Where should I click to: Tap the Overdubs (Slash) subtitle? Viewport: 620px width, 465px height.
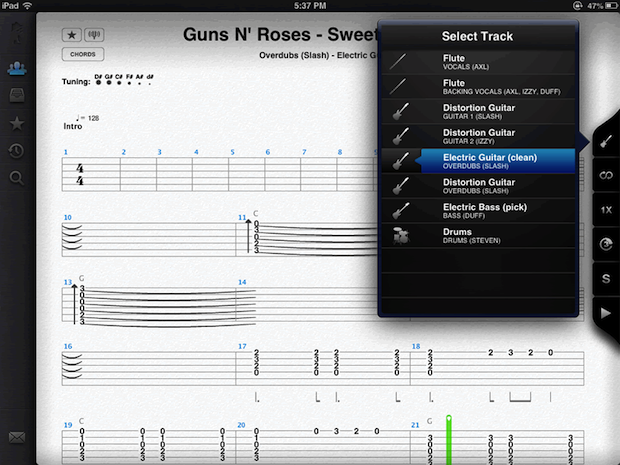[x=318, y=55]
